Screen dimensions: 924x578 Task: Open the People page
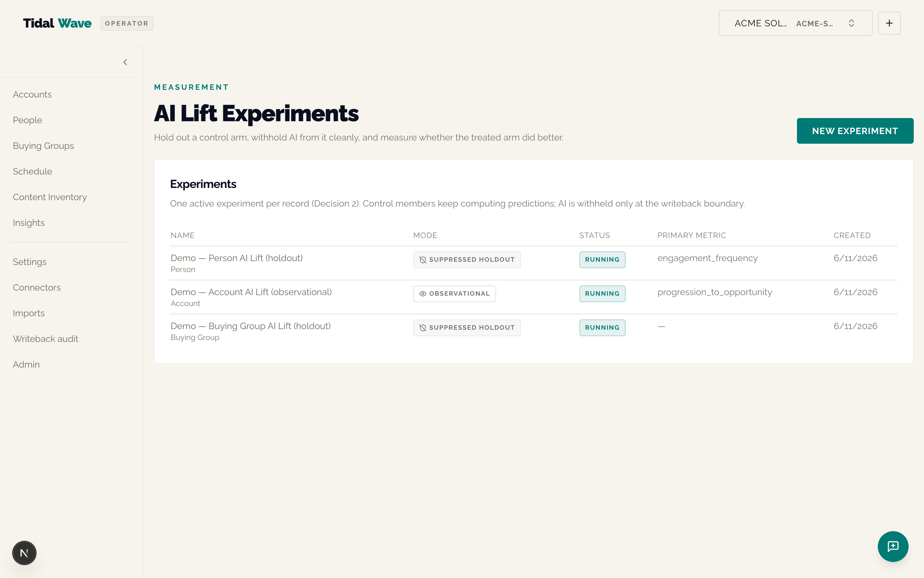28,120
